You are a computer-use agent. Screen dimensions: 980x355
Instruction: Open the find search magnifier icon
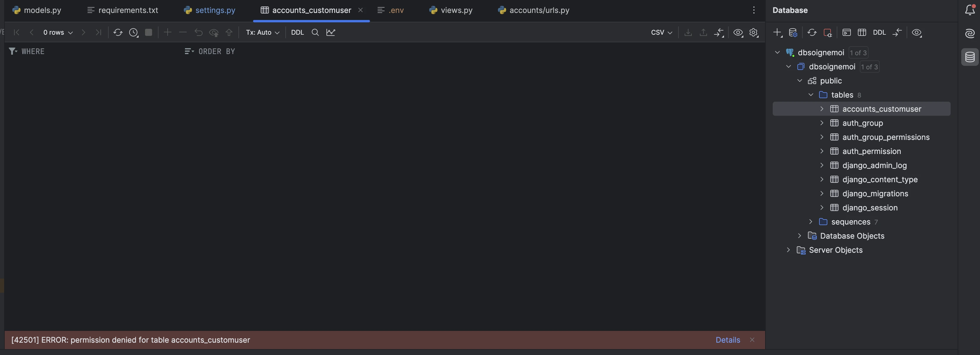315,32
